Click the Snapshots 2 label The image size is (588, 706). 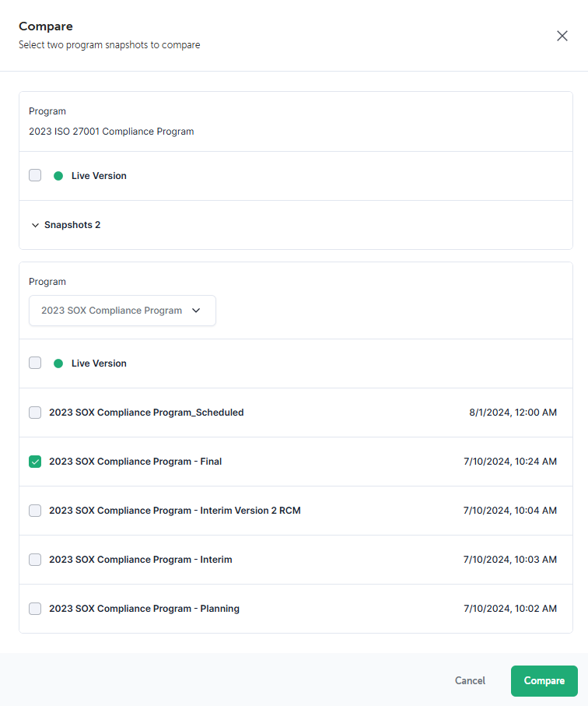(x=72, y=225)
